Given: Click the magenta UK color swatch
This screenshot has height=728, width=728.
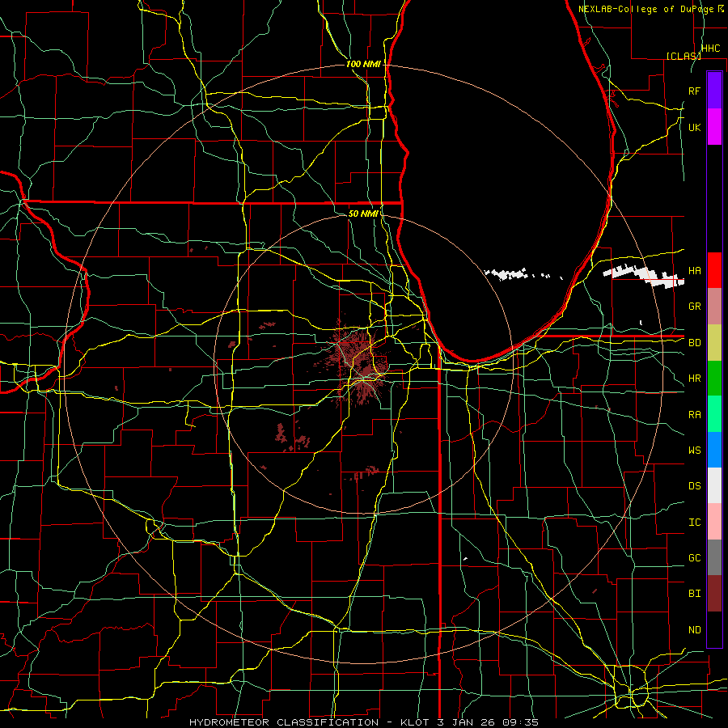Looking at the screenshot, I should click(x=714, y=127).
